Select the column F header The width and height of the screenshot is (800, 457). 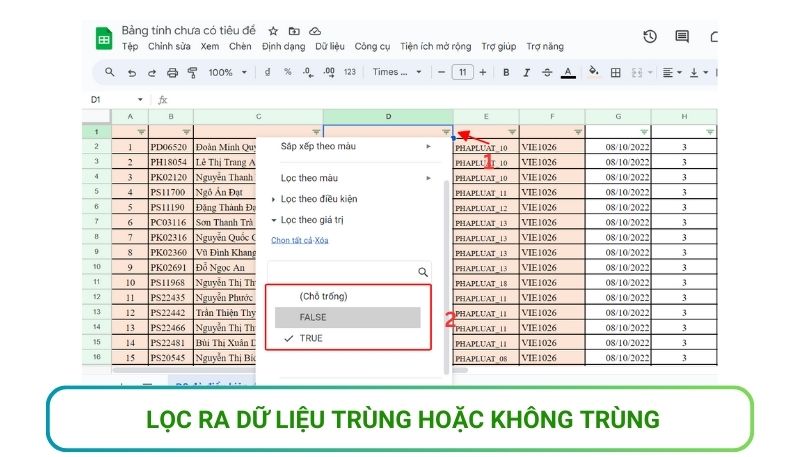point(552,116)
